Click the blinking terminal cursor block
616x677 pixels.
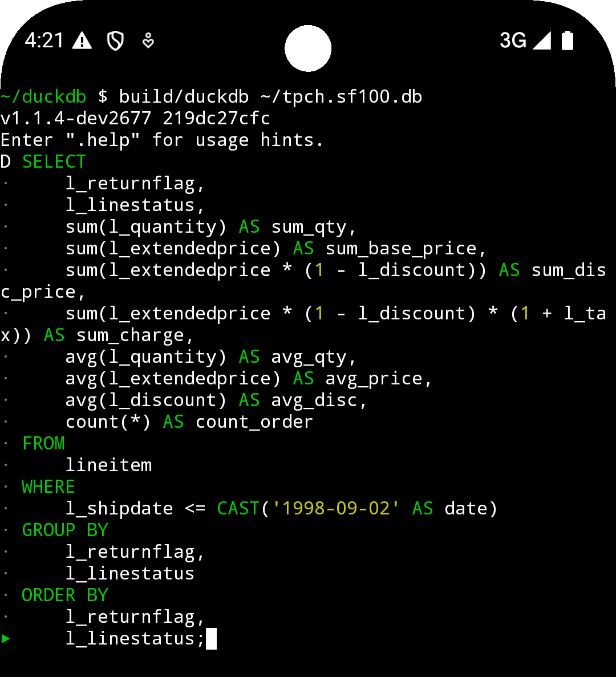tap(212, 639)
